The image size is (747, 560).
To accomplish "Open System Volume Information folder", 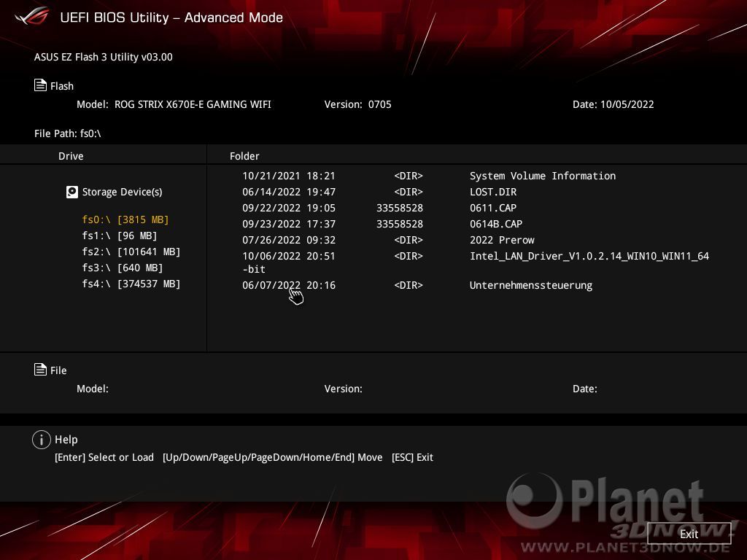I will 543,176.
